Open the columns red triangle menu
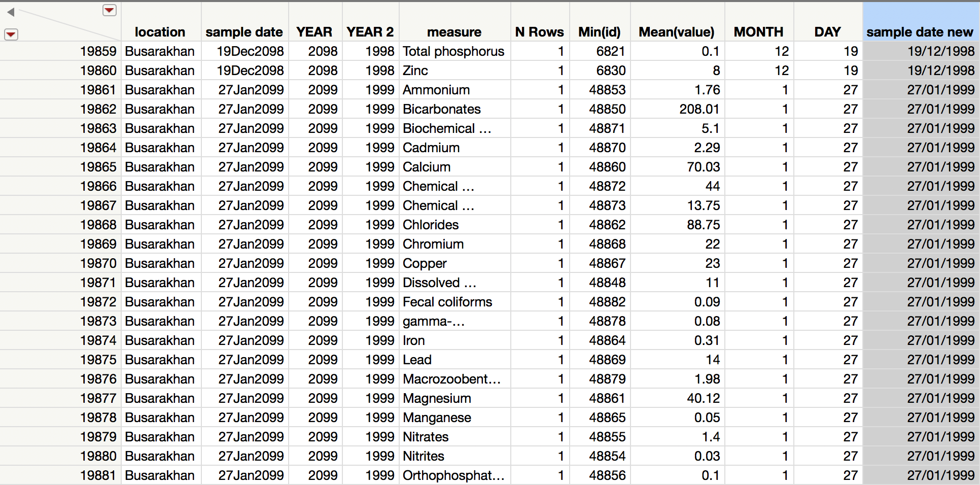The height and width of the screenshot is (485, 980). (x=110, y=10)
